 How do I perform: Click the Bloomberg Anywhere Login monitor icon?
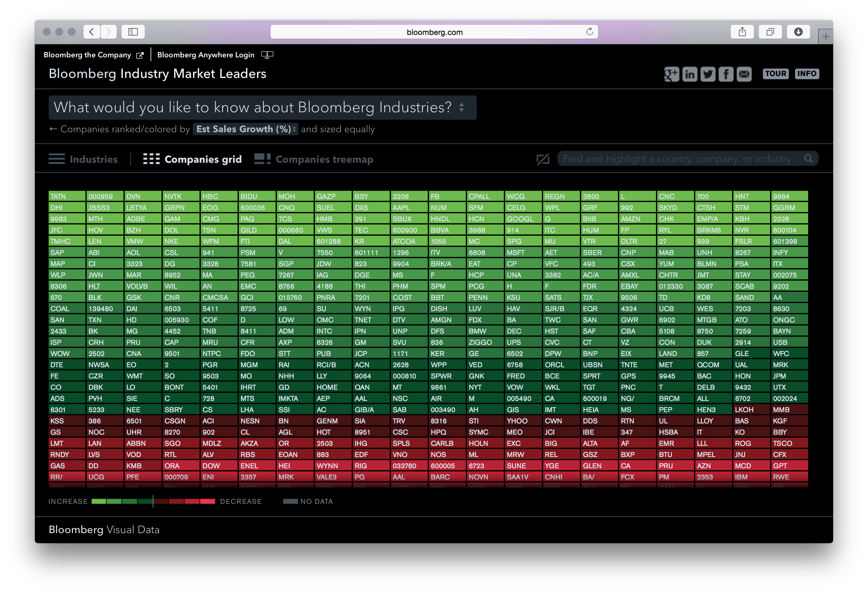pos(268,55)
